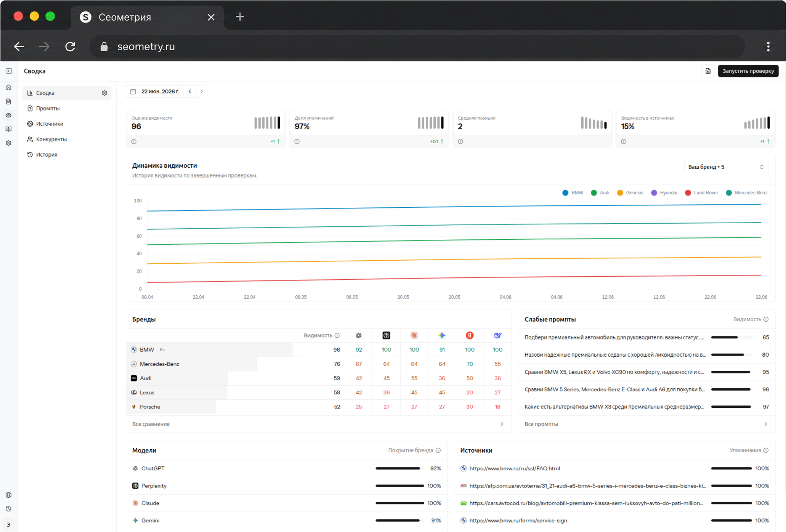The image size is (786, 532).
Task: Click Perplexity icon column header in Бренды
Action: pos(386,335)
